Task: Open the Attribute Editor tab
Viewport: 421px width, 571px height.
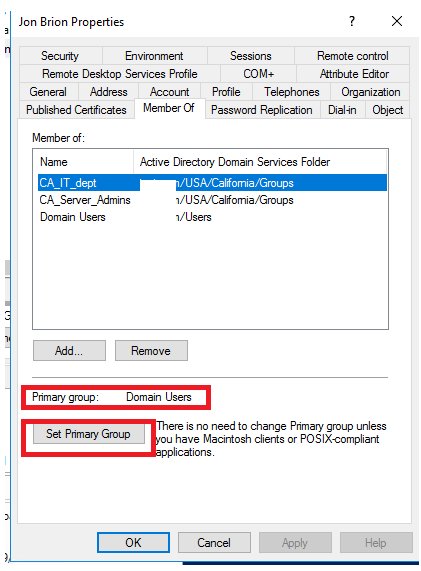Action: 354,74
